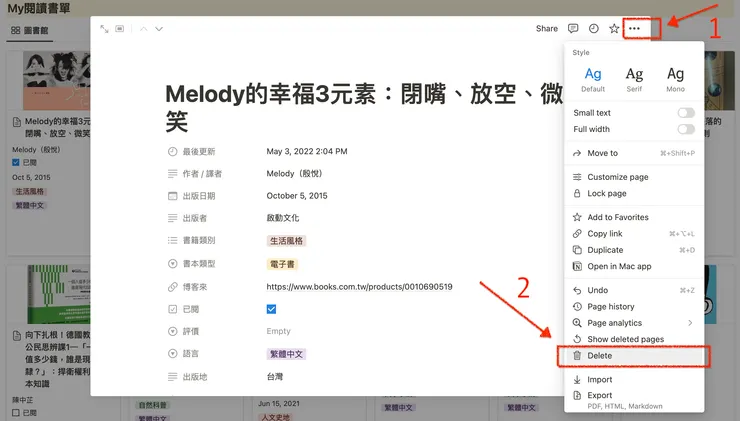740x421 pixels.
Task: Open Customize page option
Action: tap(634, 177)
